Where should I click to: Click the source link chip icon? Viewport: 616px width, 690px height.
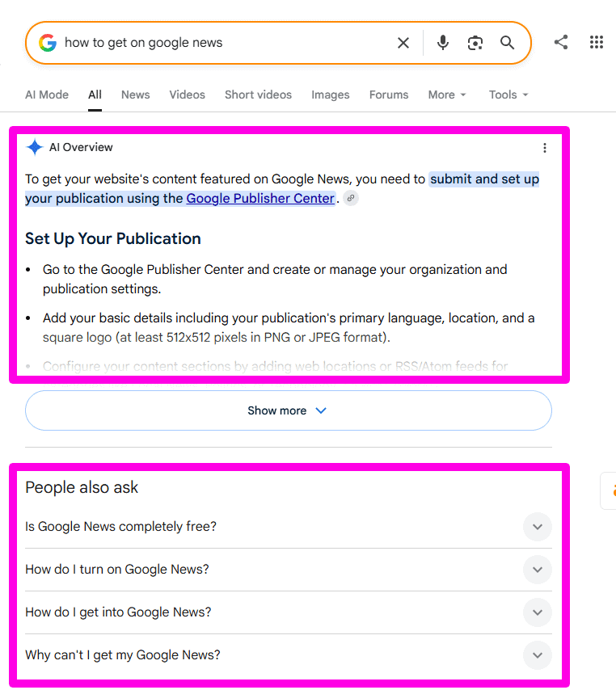tap(351, 199)
